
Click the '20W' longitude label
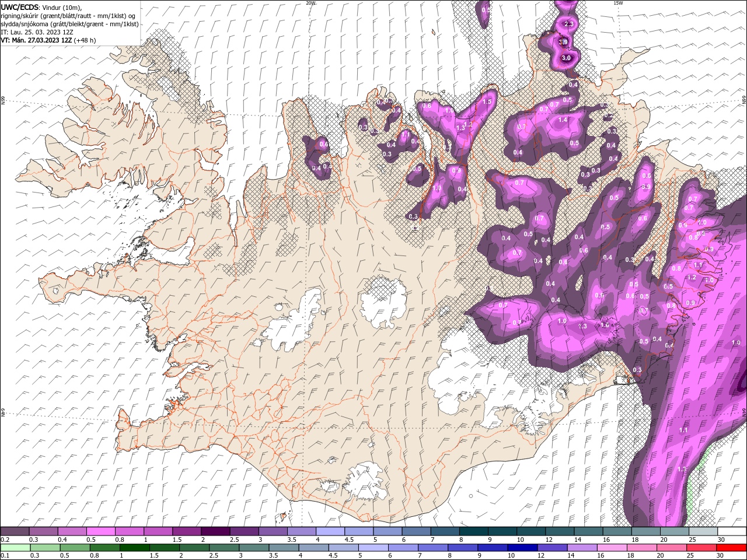click(311, 3)
